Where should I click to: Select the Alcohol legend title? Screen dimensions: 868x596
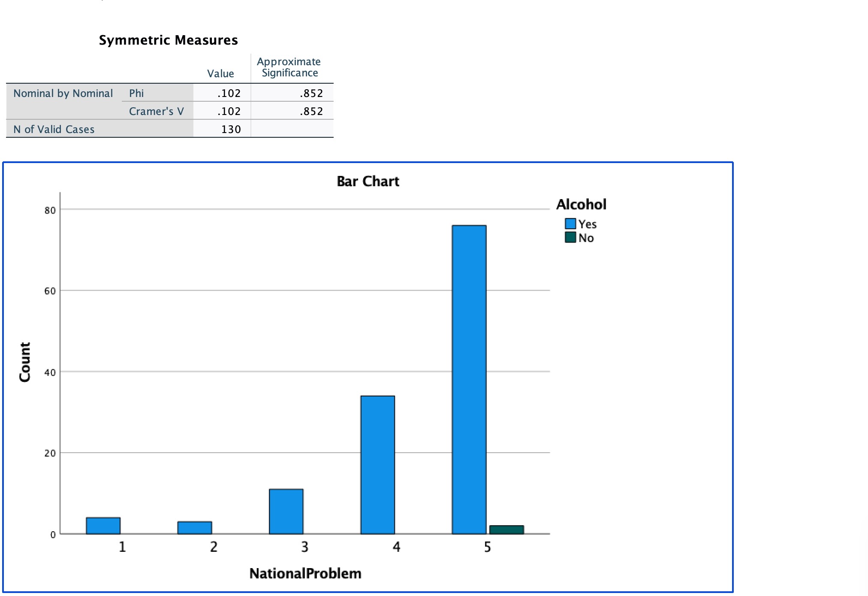pos(581,204)
